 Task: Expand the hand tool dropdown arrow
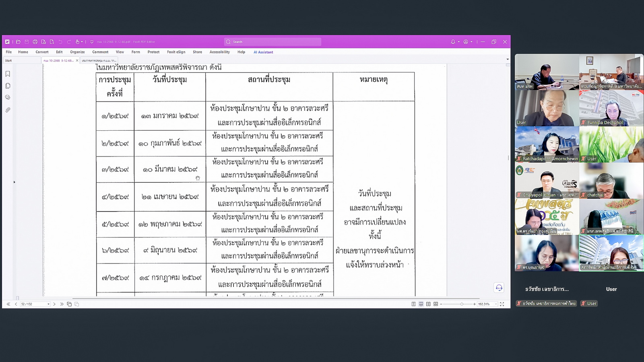click(82, 42)
